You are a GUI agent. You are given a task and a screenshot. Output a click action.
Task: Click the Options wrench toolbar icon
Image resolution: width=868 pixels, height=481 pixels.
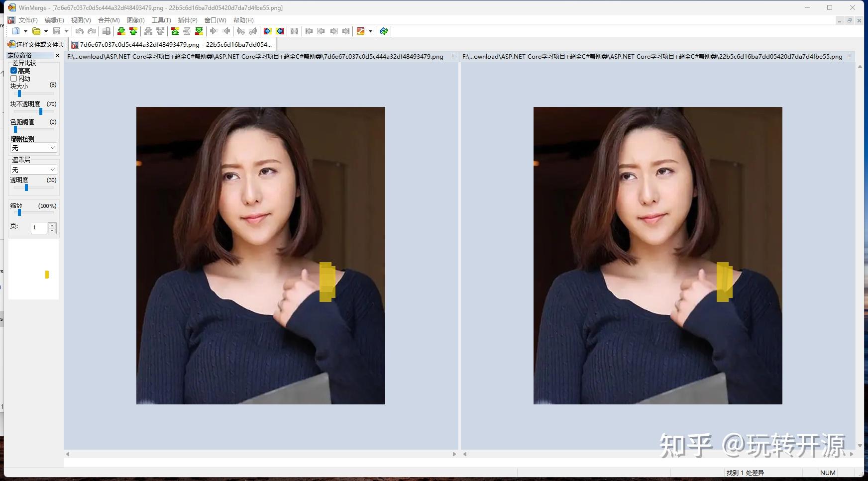pos(361,31)
